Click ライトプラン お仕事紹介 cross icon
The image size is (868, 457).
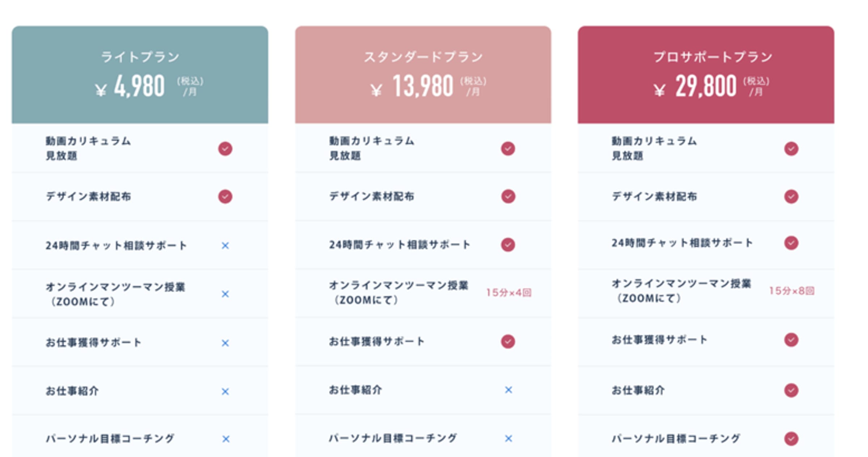pos(225,391)
